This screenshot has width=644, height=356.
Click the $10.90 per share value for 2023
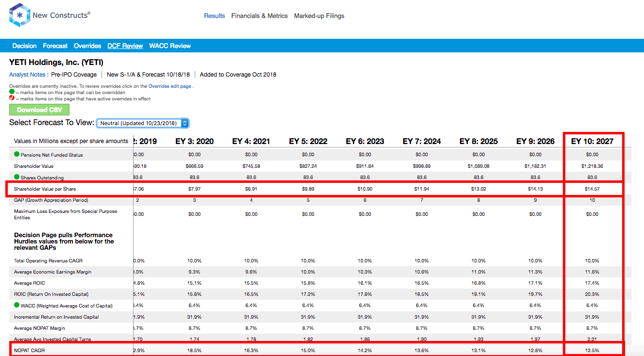coord(365,189)
